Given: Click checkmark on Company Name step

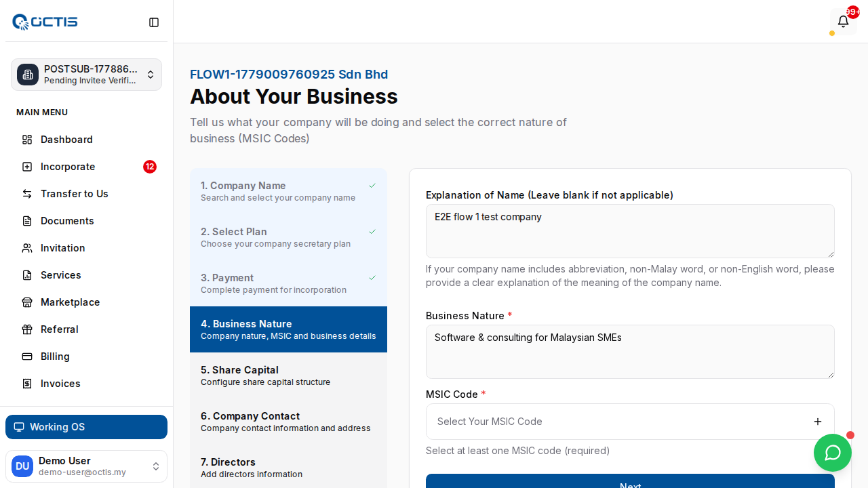Looking at the screenshot, I should click(x=372, y=186).
